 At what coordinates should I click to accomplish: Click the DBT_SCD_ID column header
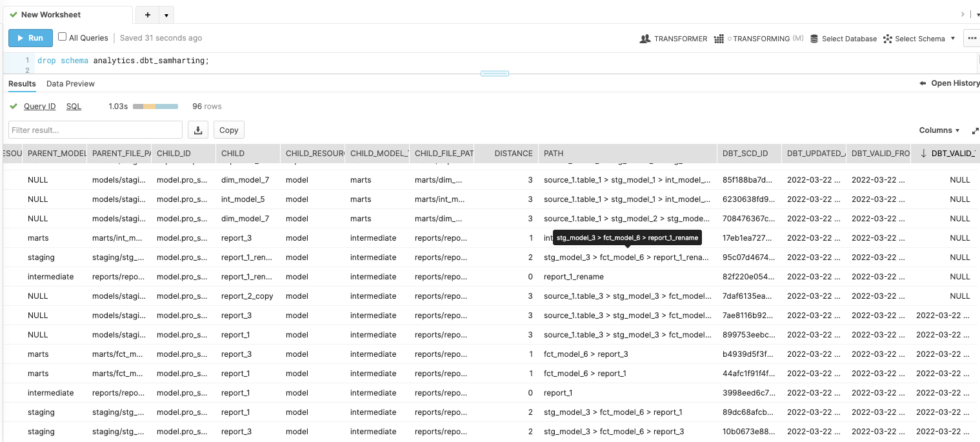tap(749, 153)
